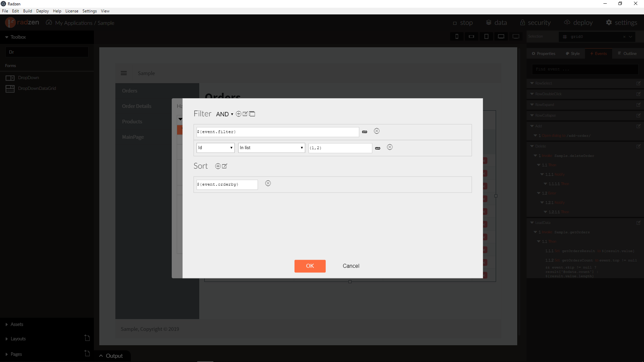The width and height of the screenshot is (644, 362).
Task: Click the radzen logo
Action: [22, 22]
